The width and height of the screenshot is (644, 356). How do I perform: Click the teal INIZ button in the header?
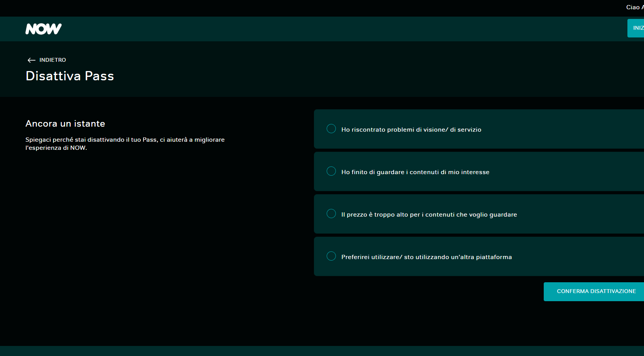pos(636,28)
